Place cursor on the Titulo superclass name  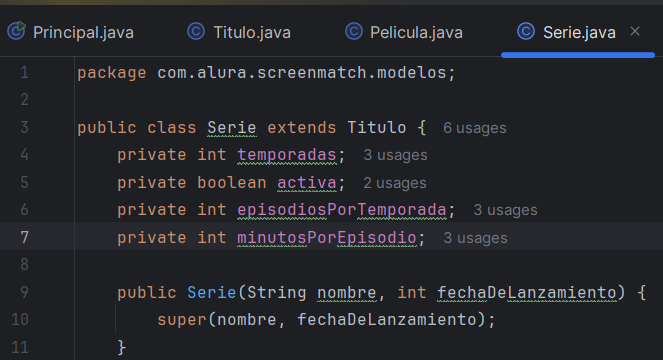click(376, 127)
